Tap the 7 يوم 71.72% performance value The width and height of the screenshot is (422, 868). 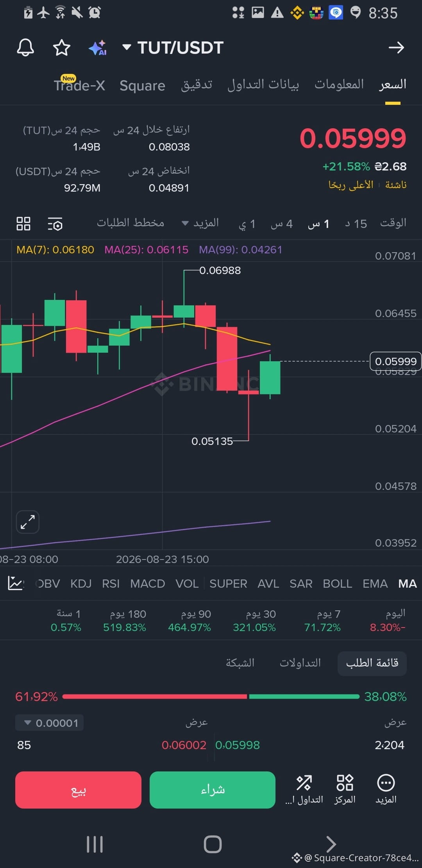(322, 627)
